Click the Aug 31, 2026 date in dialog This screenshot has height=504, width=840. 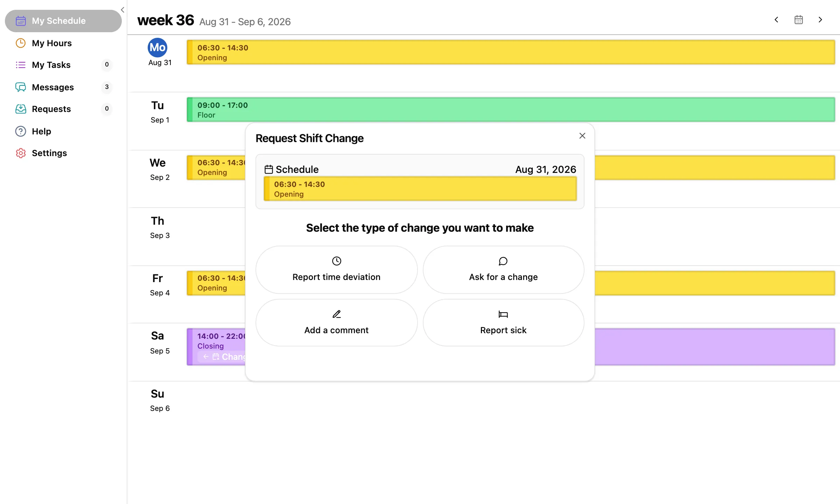click(546, 169)
